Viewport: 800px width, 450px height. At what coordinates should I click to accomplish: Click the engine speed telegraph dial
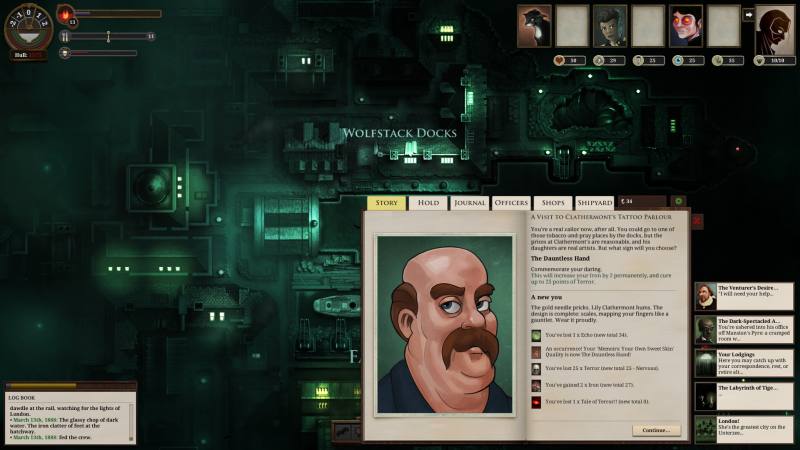pos(29,27)
